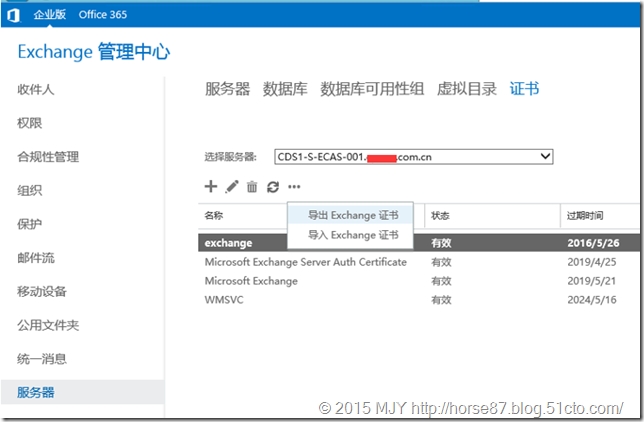Click the edit pencil icon

click(232, 187)
